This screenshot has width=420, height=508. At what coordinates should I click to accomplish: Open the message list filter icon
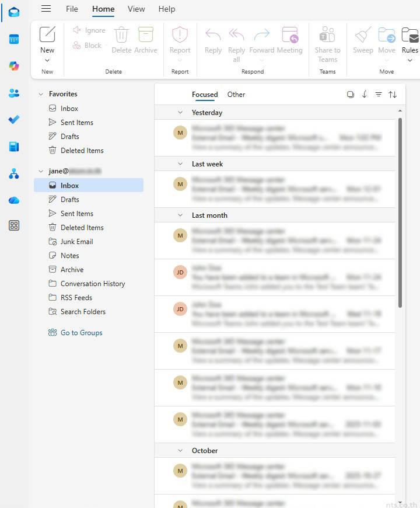(x=378, y=94)
